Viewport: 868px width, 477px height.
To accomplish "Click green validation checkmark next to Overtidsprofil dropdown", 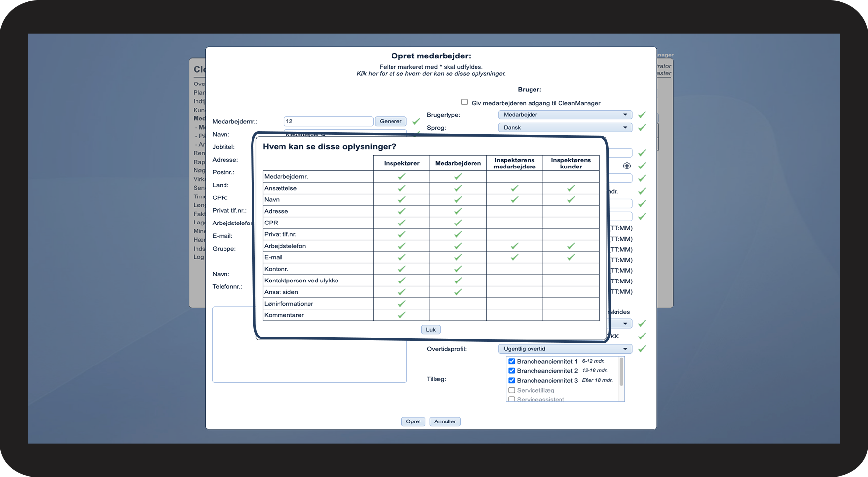I will tap(642, 349).
